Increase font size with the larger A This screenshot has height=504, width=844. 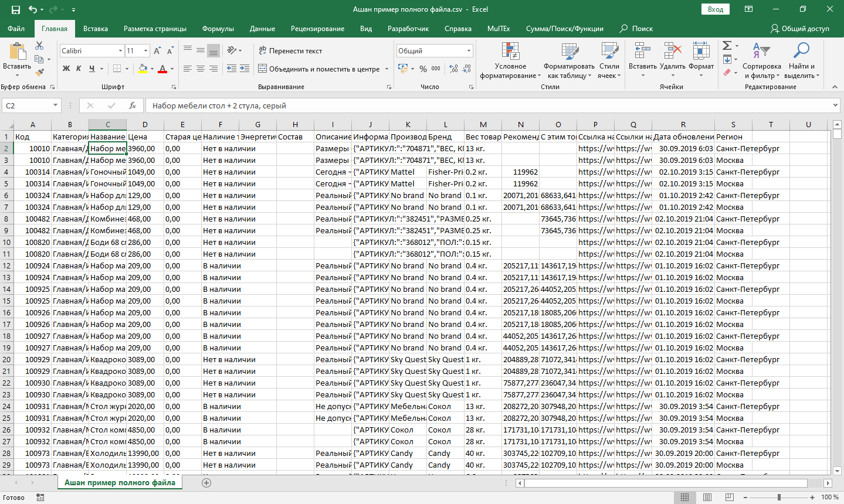157,51
